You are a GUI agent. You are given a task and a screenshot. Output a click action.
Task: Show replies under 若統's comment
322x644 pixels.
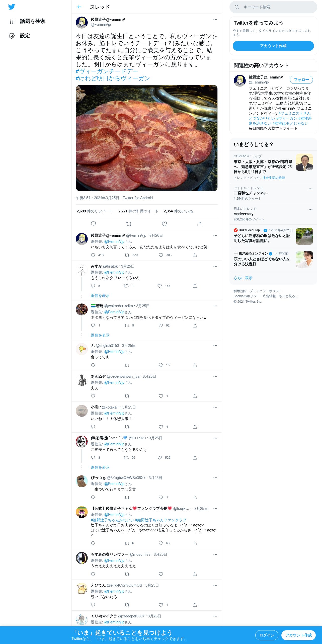[100, 335]
